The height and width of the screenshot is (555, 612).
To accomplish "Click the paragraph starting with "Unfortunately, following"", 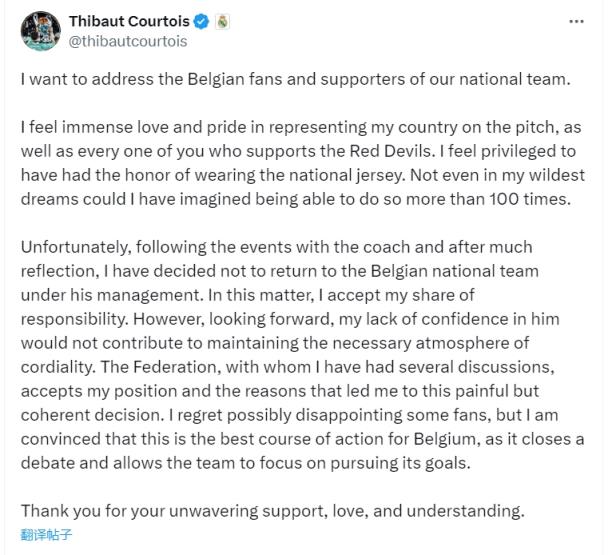I will tap(302, 355).
